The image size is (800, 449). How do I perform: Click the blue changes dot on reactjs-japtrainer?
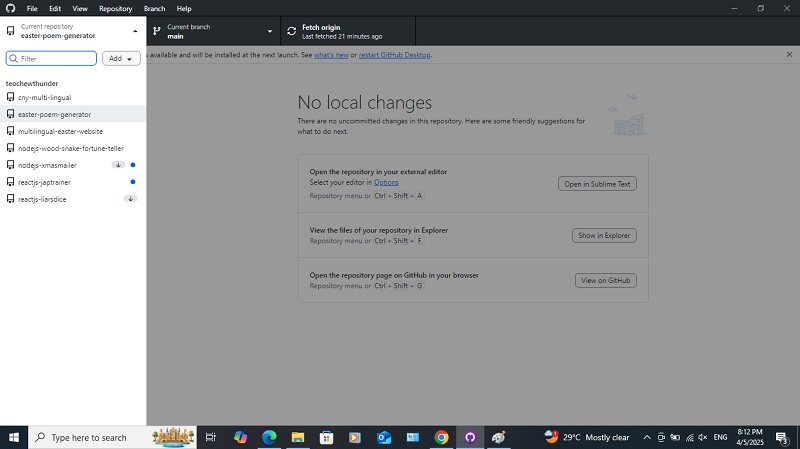133,182
